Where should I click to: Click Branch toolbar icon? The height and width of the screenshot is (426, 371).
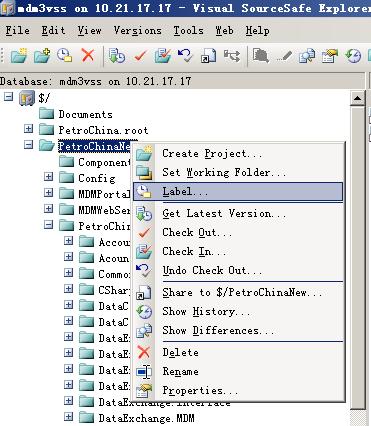[231, 55]
